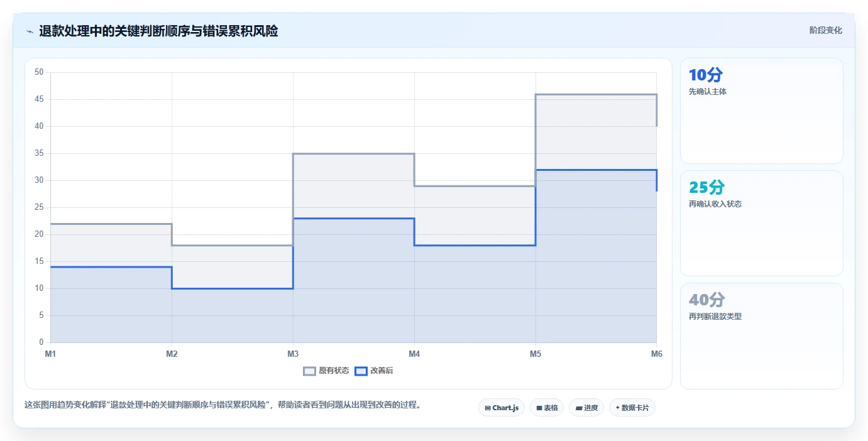This screenshot has width=868, height=441.
Task: Click the 15 y-axis value
Action: click(39, 261)
